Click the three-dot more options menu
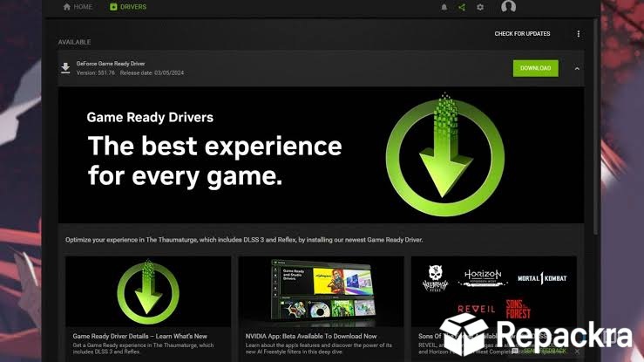 (579, 34)
